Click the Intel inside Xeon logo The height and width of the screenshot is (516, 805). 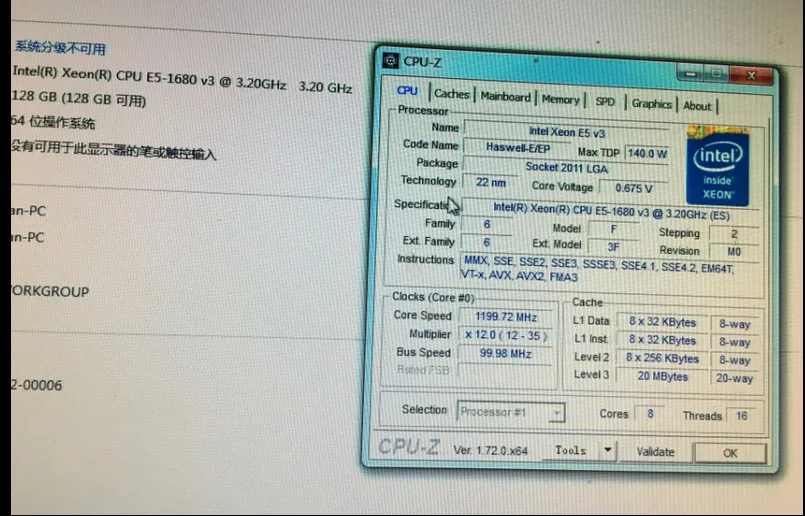coord(718,166)
